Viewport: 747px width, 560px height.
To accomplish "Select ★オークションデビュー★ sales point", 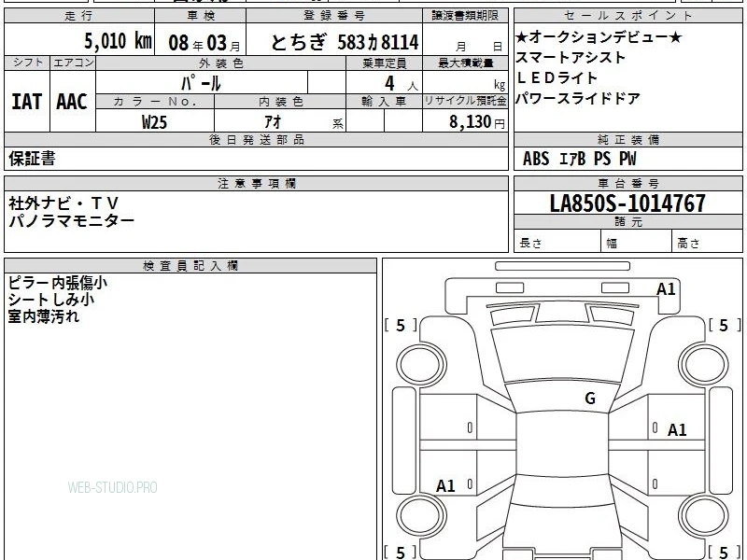I will (599, 37).
